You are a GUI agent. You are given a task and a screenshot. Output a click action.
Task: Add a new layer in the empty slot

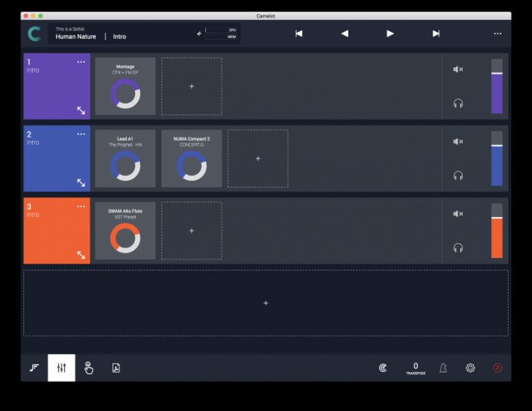coord(266,303)
